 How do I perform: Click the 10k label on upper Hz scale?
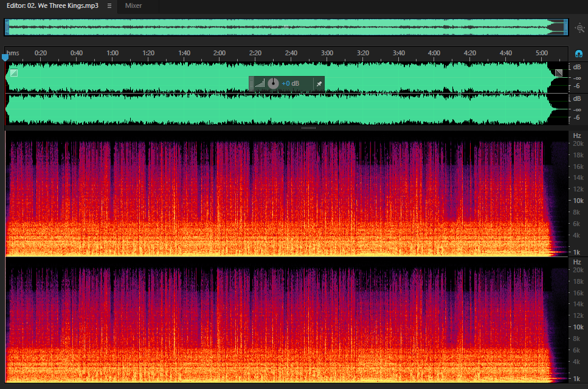(578, 201)
